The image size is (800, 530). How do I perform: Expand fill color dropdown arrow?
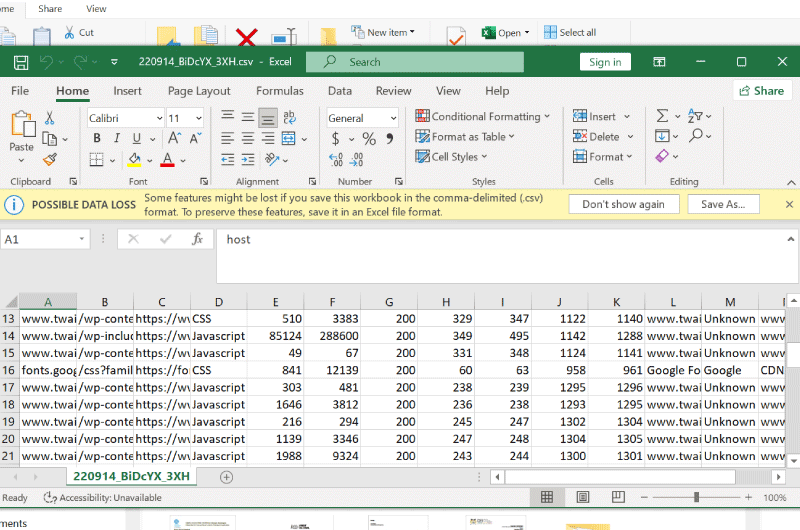click(149, 160)
